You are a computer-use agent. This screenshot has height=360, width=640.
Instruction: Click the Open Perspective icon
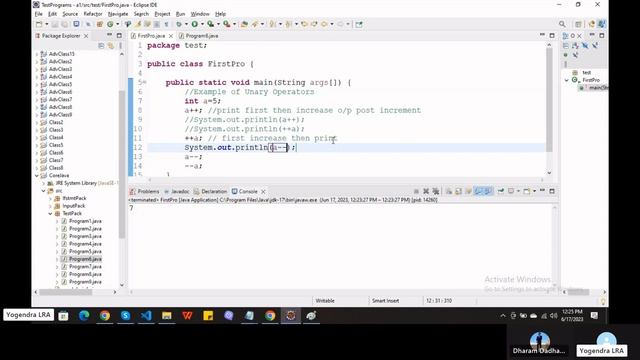(578, 24)
